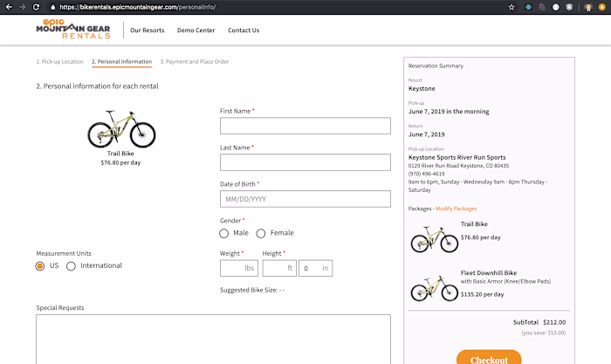Select the Male gender radio button
The width and height of the screenshot is (611, 364).
(x=224, y=233)
